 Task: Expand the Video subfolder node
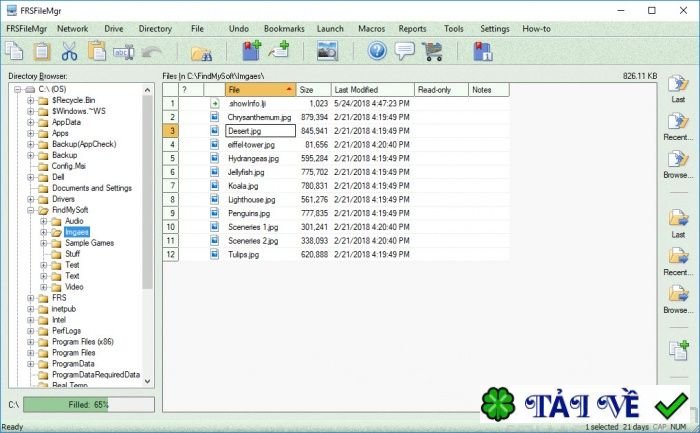[44, 287]
